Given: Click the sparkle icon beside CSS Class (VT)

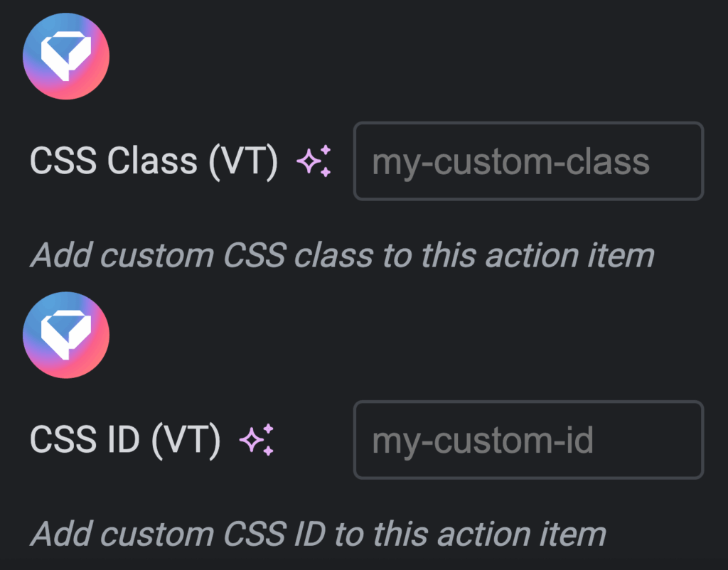Looking at the screenshot, I should click(314, 161).
